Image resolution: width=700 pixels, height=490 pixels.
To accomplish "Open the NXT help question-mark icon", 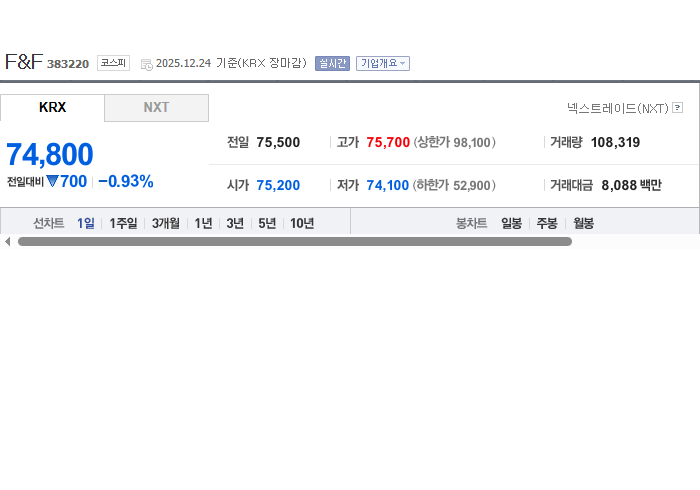I will pos(677,108).
